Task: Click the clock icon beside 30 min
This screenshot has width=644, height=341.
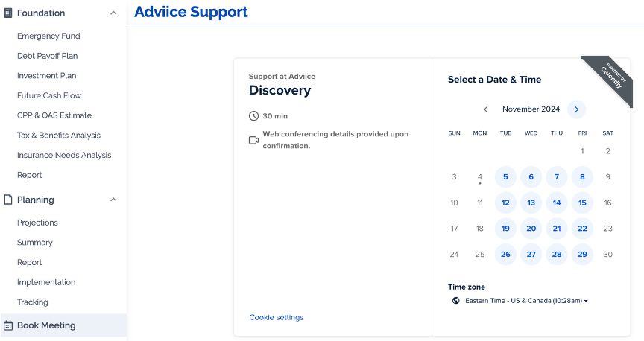Action: (254, 115)
